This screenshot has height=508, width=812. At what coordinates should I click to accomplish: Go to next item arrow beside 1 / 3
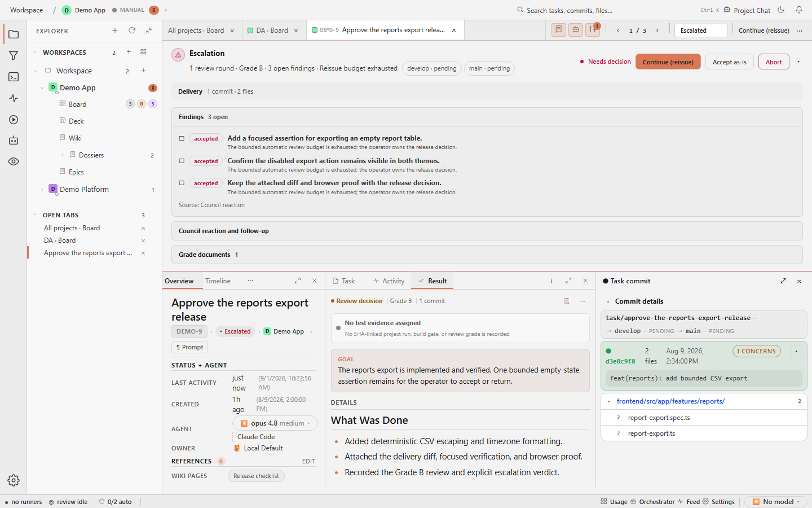coord(657,30)
